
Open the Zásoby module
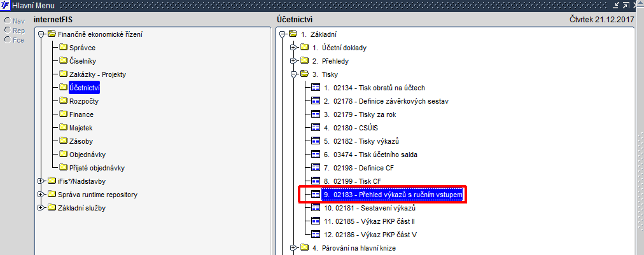click(x=81, y=141)
